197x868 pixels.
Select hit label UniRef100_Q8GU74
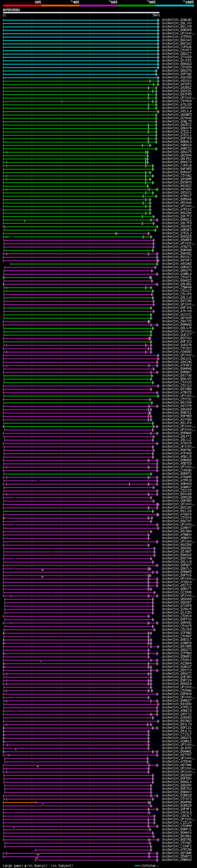pyautogui.click(x=177, y=270)
